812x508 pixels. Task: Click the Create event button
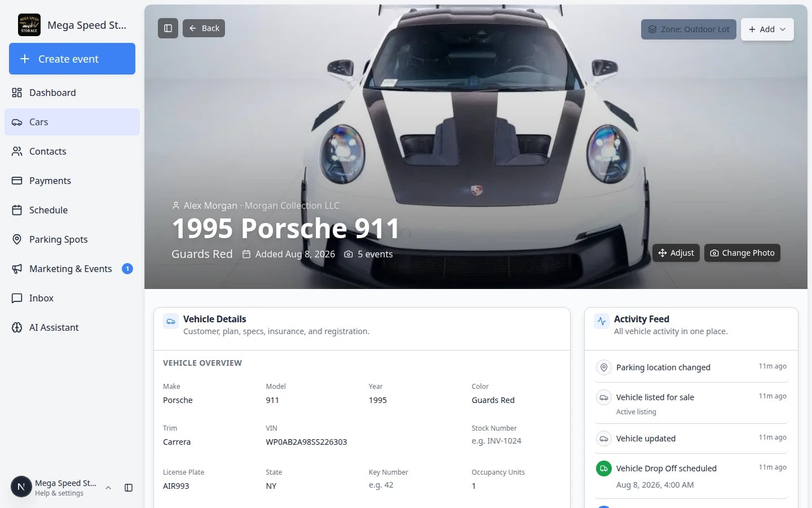click(72, 59)
